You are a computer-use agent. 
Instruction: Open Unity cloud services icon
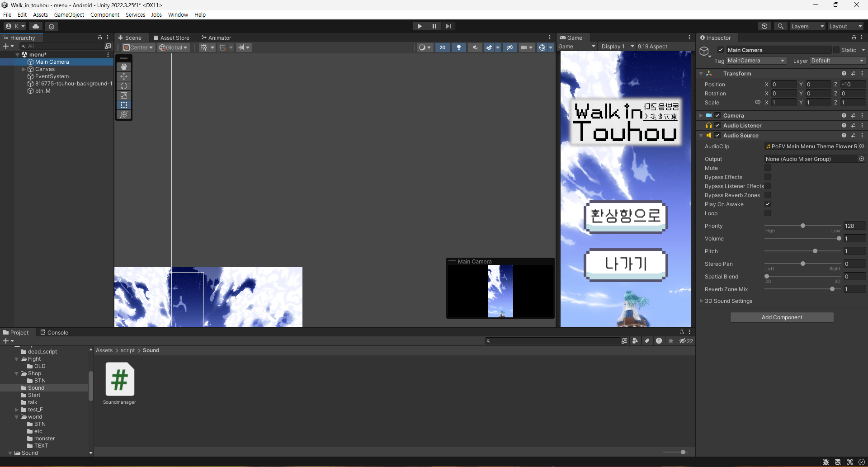[36, 26]
